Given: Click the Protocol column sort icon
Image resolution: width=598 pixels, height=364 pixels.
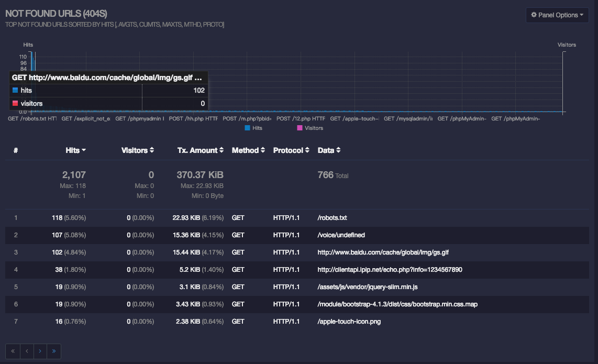Looking at the screenshot, I should point(307,150).
